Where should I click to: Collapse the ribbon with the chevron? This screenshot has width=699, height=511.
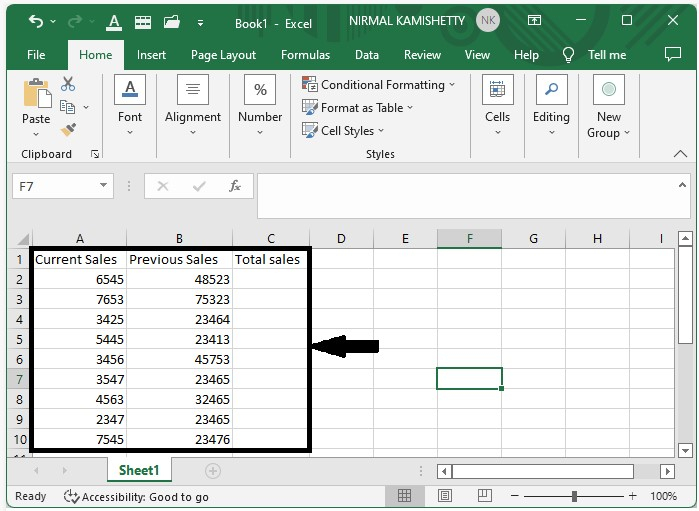680,154
